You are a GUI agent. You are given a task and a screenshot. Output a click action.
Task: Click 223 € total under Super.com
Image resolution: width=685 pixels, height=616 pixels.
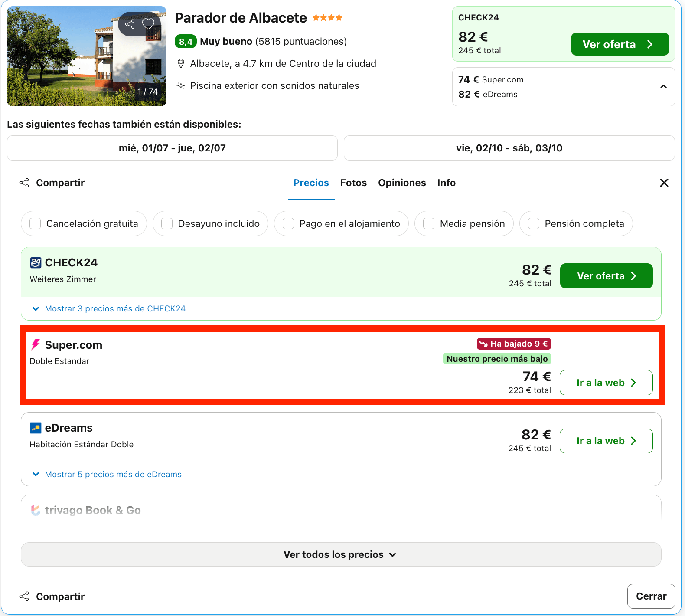[x=529, y=390]
